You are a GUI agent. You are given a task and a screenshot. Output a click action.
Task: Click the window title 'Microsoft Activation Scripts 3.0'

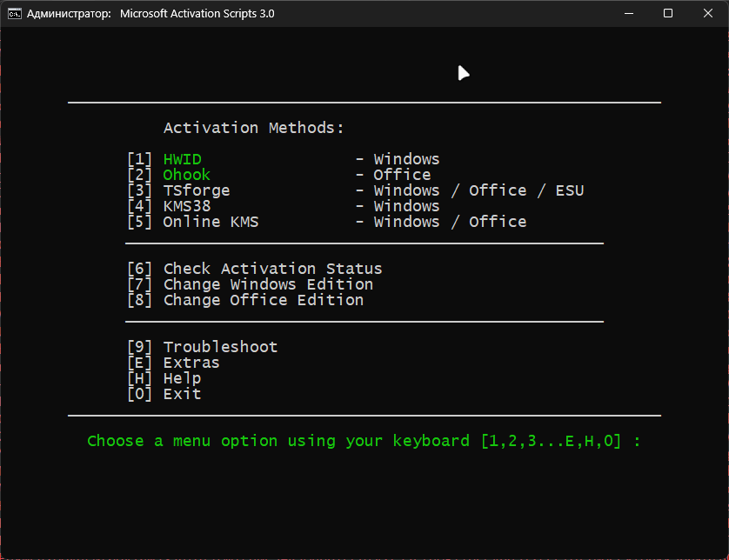coord(197,13)
